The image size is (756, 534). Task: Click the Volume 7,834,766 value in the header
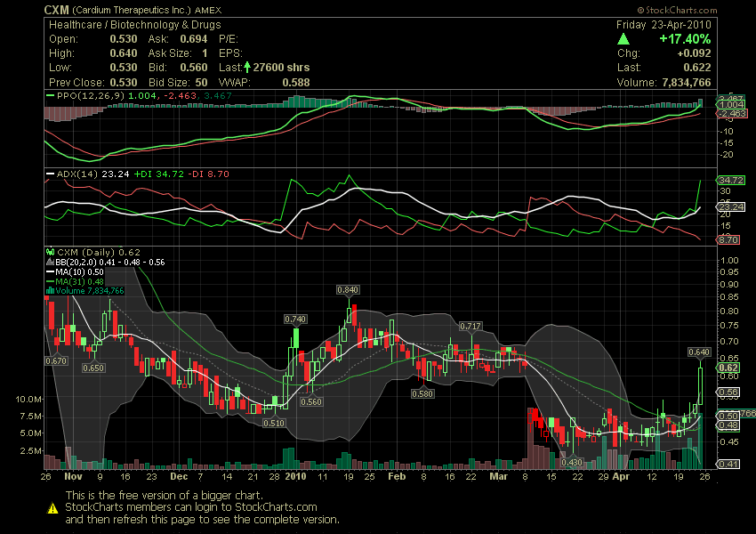point(687,83)
